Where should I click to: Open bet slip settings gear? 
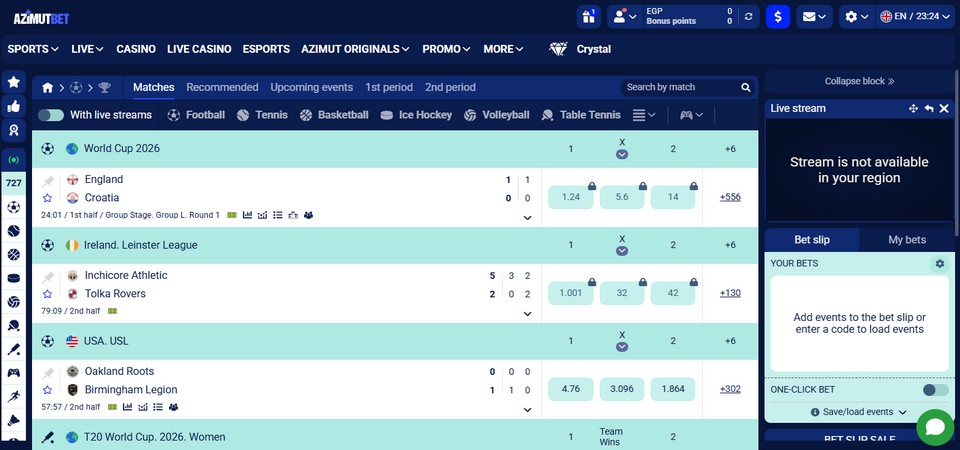pos(939,264)
